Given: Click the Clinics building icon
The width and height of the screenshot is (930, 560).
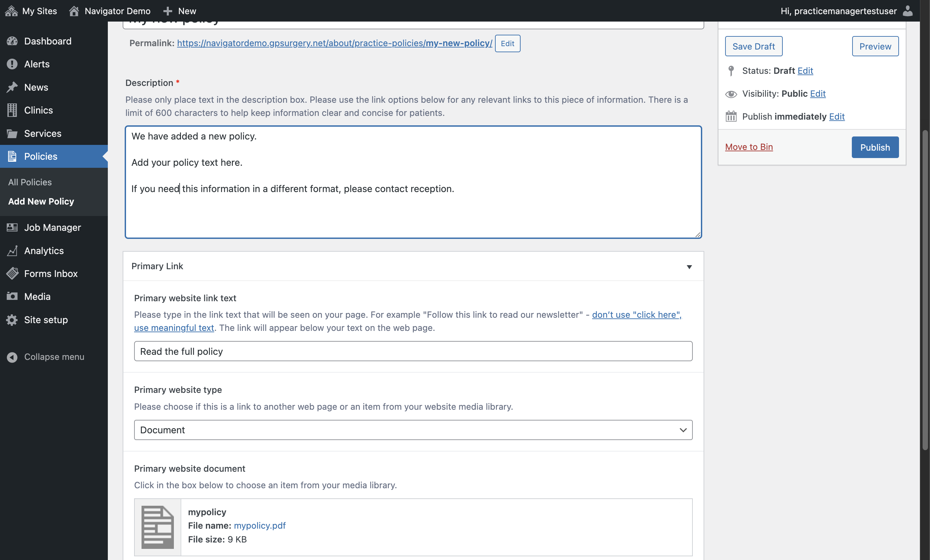Looking at the screenshot, I should [x=12, y=110].
